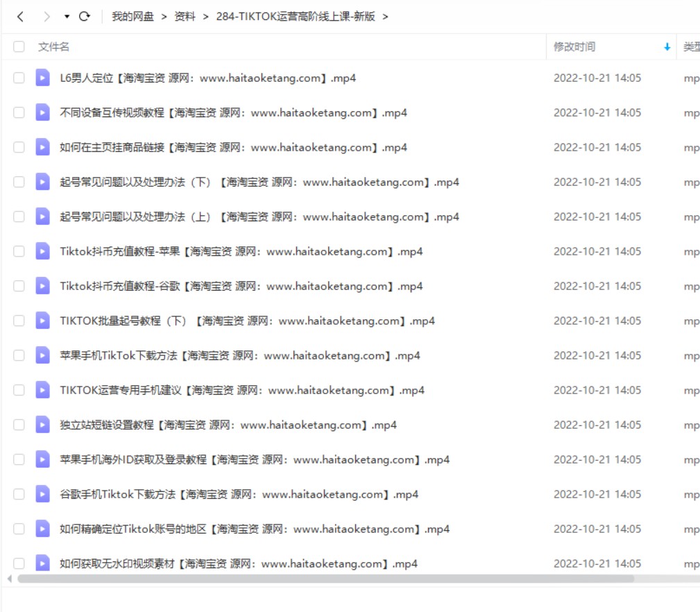Viewport: 700px width, 612px height.
Task: Check box for 苹果手机TikTok下载方法
Action: [x=19, y=355]
